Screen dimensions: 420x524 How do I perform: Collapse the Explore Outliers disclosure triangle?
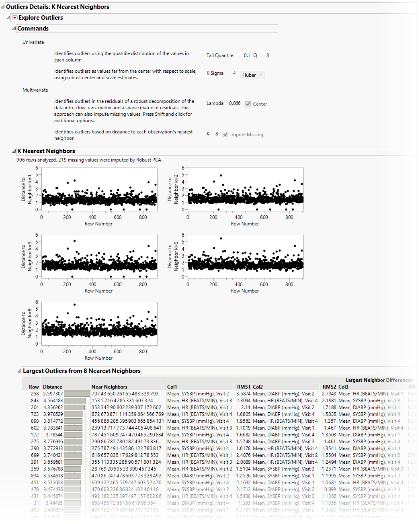[x=8, y=18]
